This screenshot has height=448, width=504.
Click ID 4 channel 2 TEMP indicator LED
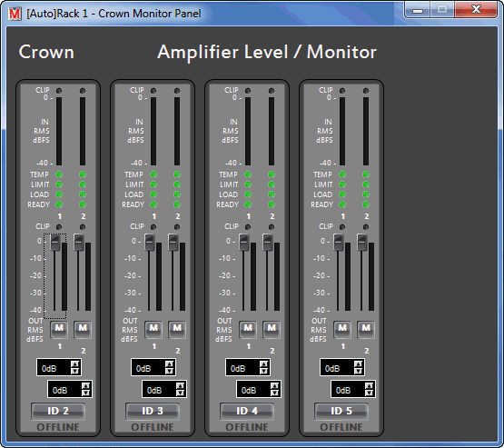click(272, 174)
